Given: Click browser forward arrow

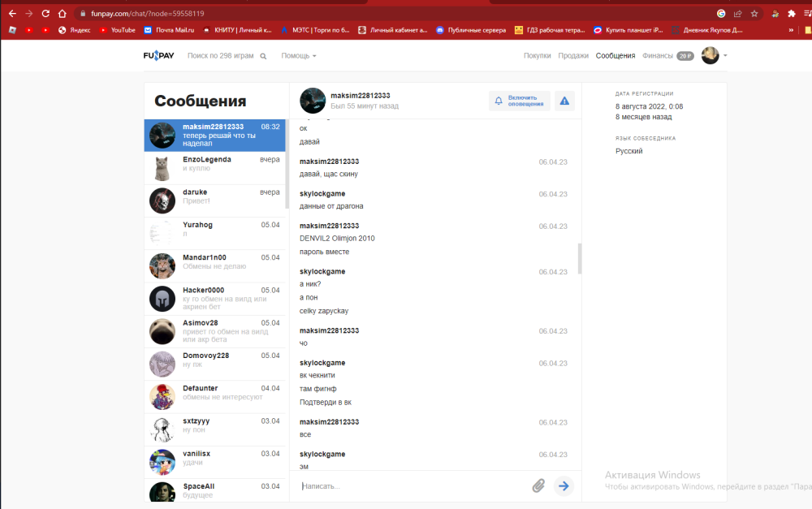Looking at the screenshot, I should coord(29,14).
